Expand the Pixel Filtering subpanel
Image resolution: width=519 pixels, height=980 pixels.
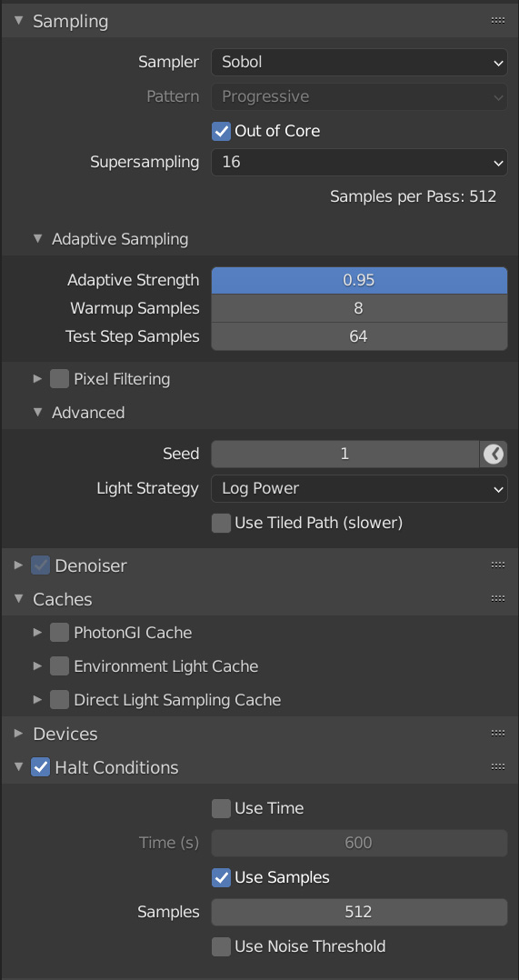tap(38, 379)
